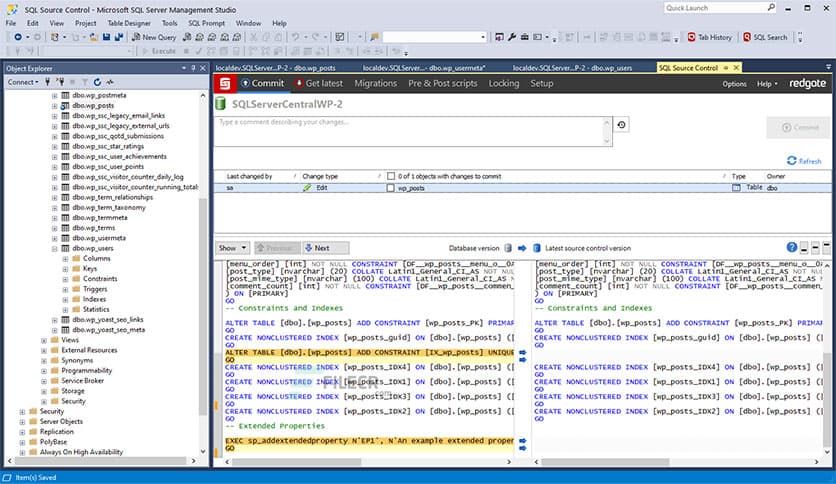
Task: Expand the Server Objects node
Action: [x=22, y=422]
